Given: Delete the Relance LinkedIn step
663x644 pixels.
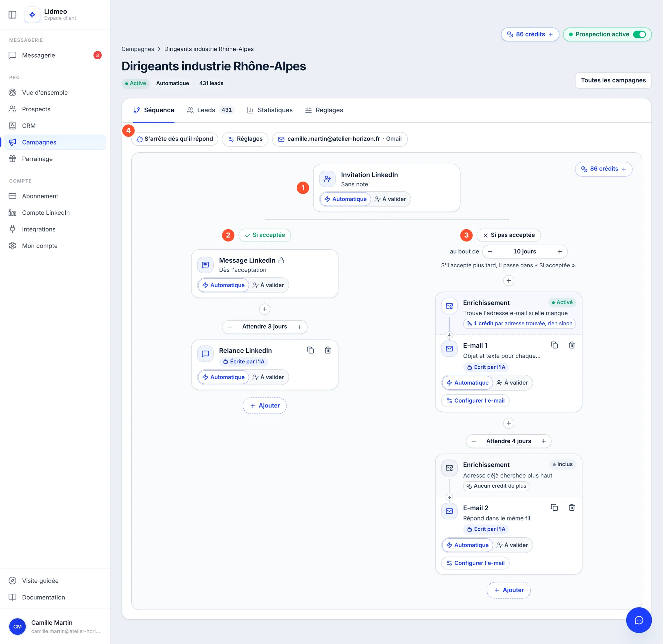Looking at the screenshot, I should (x=328, y=350).
